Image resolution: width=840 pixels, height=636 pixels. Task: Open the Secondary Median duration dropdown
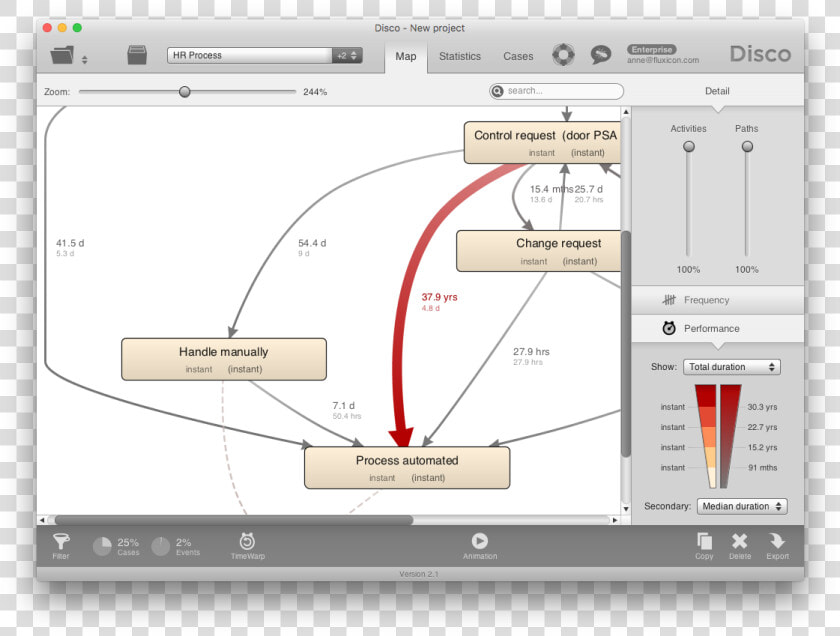pos(742,506)
